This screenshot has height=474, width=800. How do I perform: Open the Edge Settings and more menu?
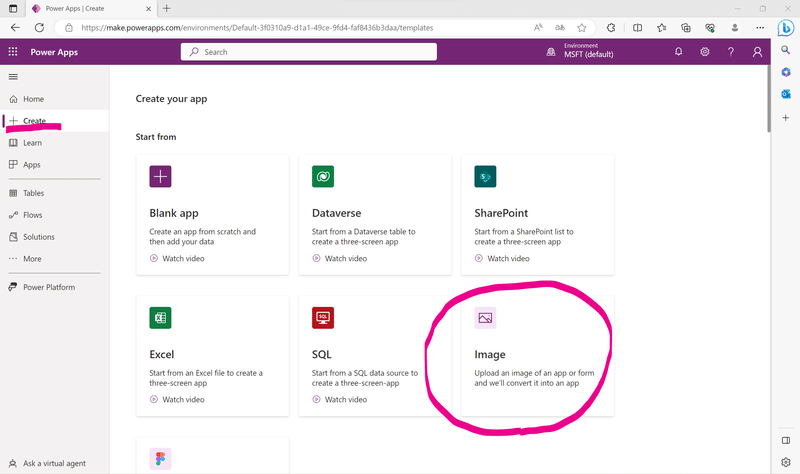click(760, 28)
